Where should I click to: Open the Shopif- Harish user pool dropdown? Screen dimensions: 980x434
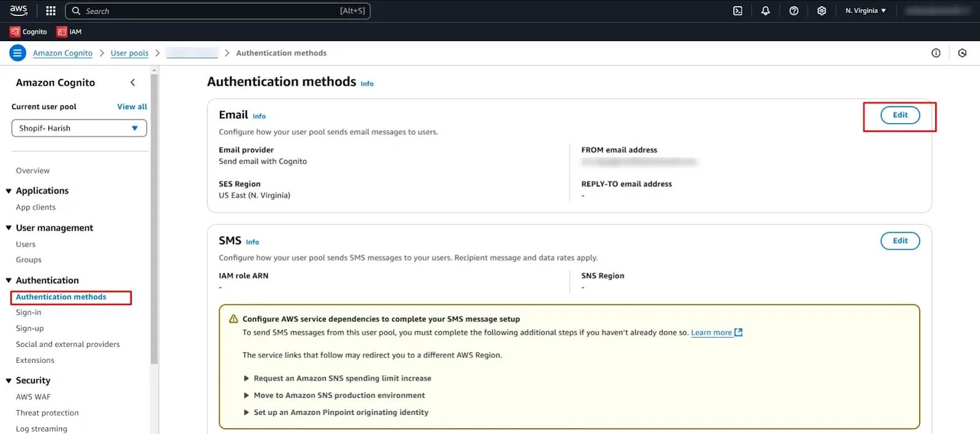coord(79,128)
